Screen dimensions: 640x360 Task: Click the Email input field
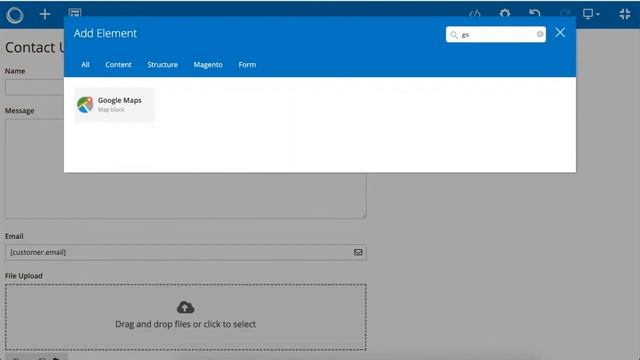point(186,252)
